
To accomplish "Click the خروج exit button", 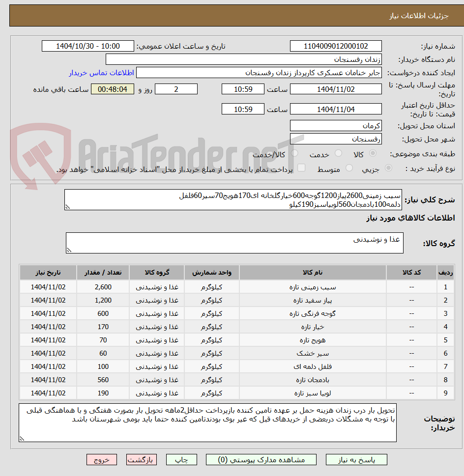I will point(102,460).
